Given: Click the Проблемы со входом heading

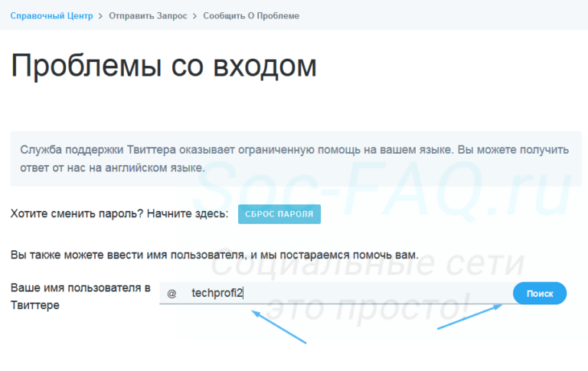Looking at the screenshot, I should [x=164, y=66].
